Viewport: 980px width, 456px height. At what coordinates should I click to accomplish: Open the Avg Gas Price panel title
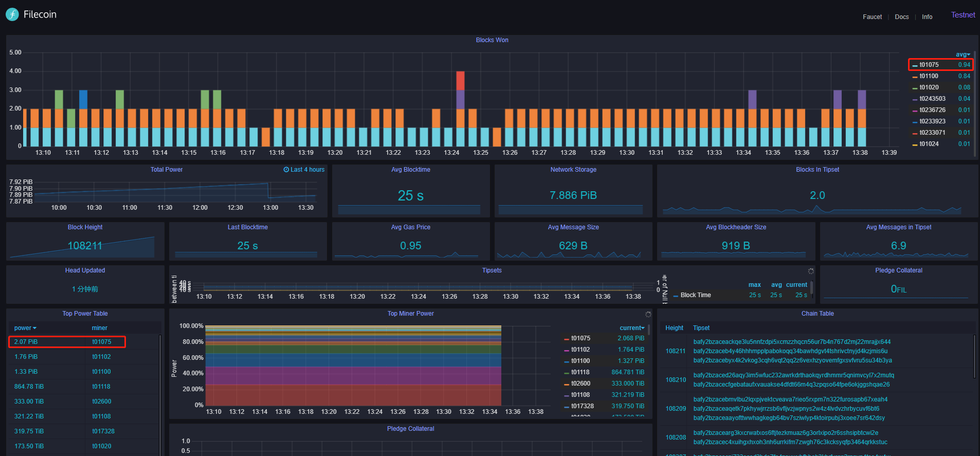[411, 227]
